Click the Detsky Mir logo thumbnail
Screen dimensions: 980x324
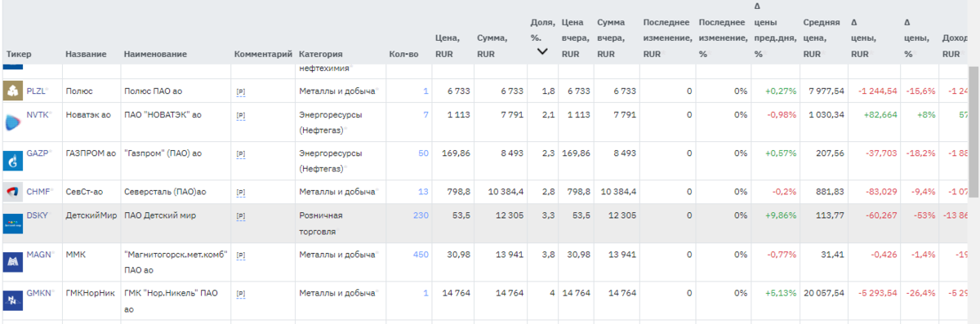[13, 223]
